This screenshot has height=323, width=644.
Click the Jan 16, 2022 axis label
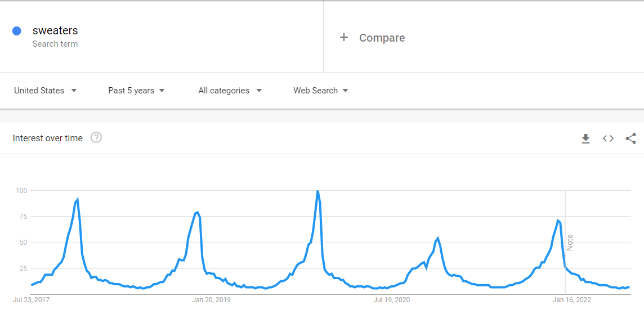[572, 299]
